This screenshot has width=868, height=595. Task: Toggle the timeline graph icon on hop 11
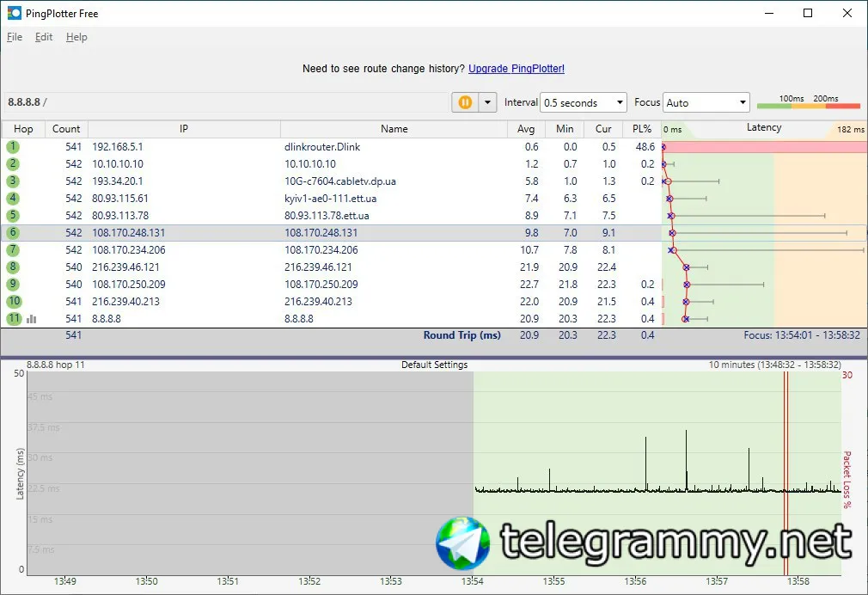32,319
